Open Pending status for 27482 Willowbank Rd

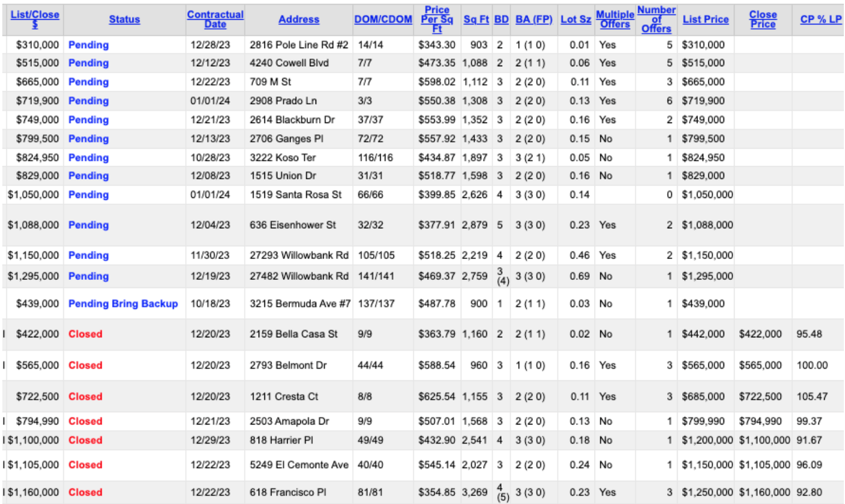click(x=88, y=276)
